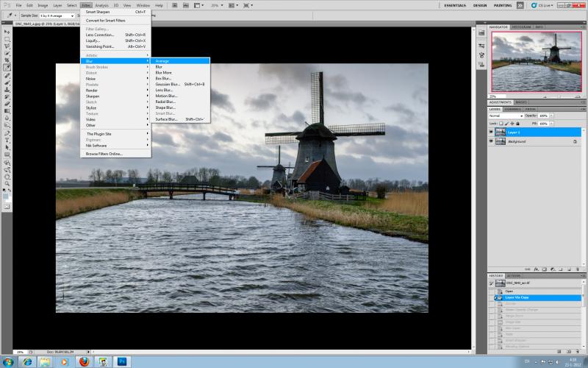Create new snapshot in History panel
Viewport: 588px width, 368px height.
tap(569, 352)
